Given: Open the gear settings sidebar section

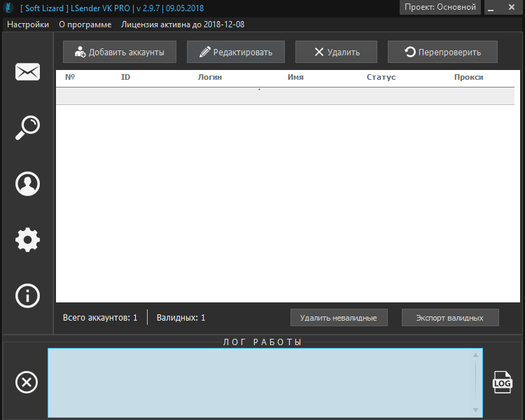Looking at the screenshot, I should tap(27, 240).
